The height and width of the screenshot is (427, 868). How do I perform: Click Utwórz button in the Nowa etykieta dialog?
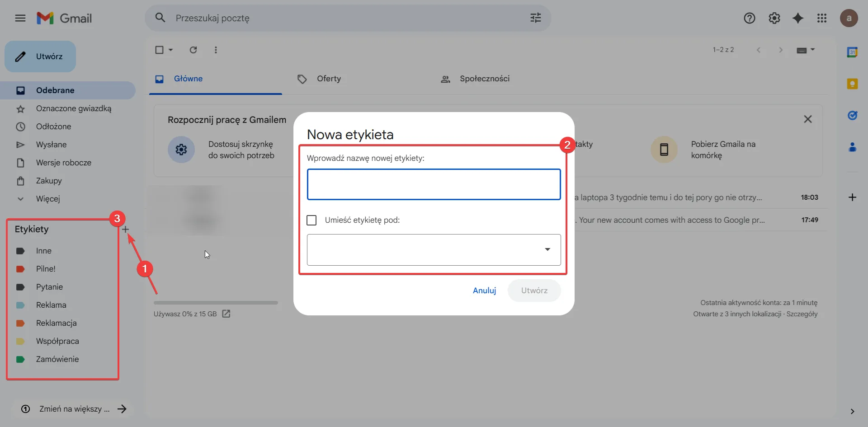point(534,291)
